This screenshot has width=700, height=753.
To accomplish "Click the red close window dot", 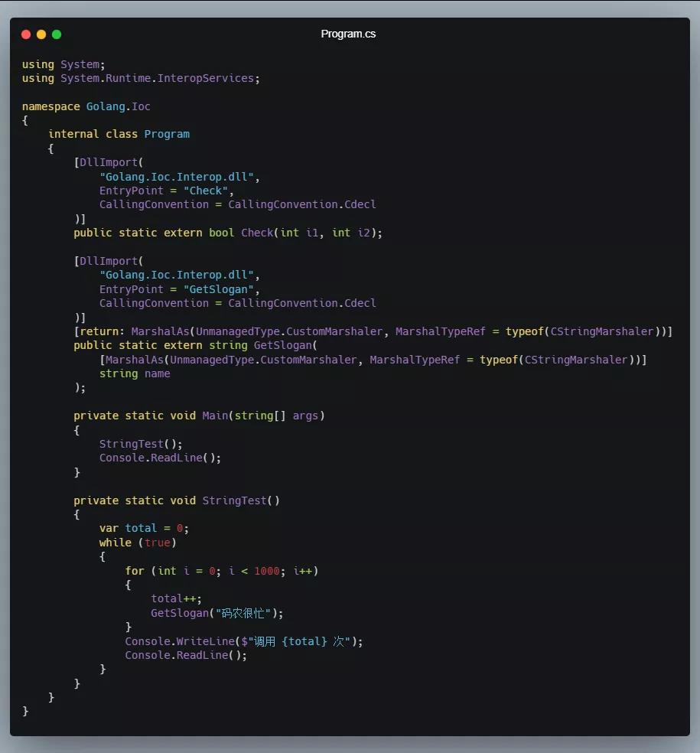I will point(26,34).
